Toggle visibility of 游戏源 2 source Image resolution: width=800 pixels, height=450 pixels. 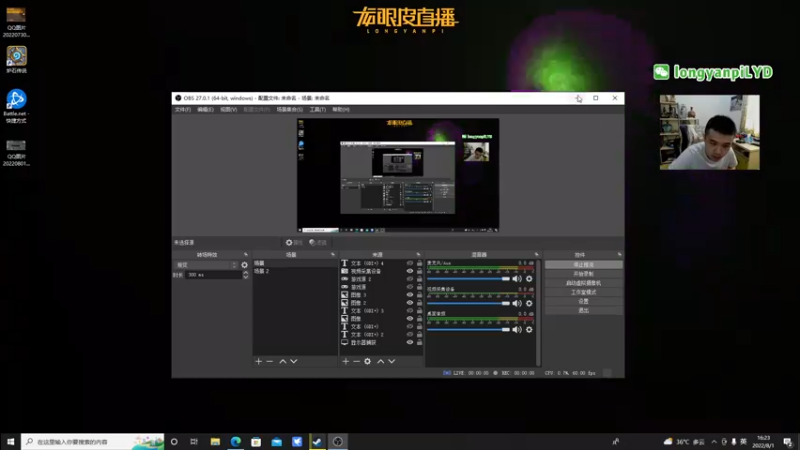410,279
